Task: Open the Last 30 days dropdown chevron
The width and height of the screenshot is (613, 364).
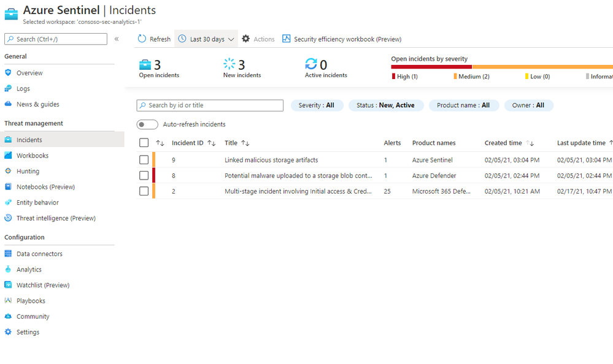Action: coord(231,39)
